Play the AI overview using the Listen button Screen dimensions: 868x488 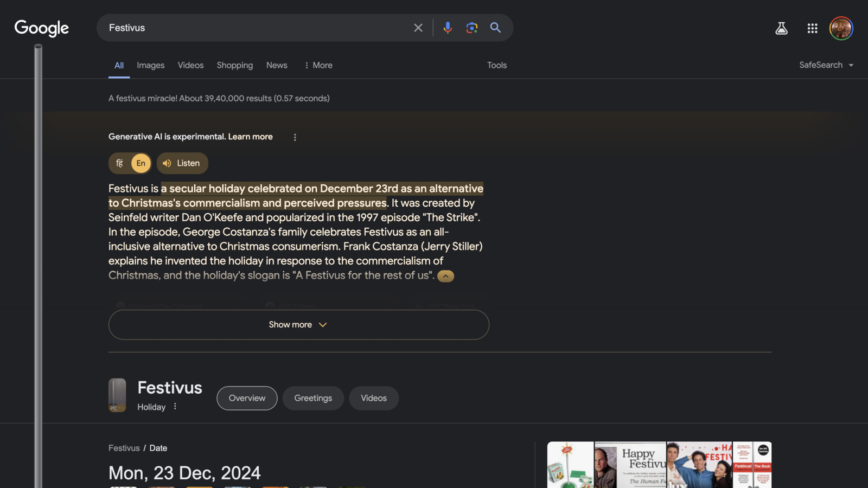tap(182, 163)
